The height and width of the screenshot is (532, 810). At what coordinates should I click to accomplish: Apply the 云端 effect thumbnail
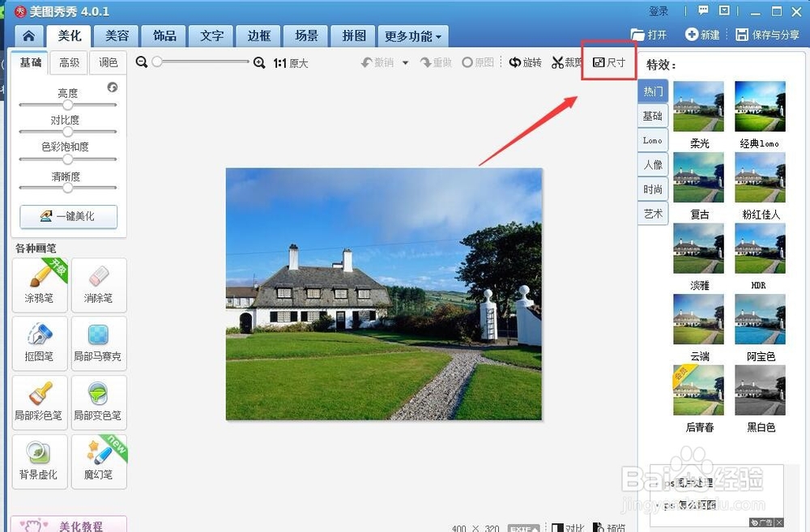click(x=699, y=319)
